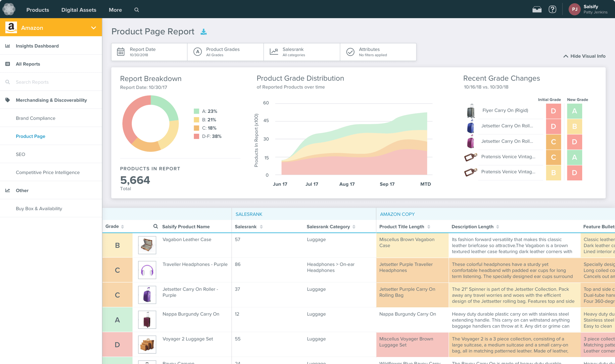Go to Brand Compliance report

coord(35,118)
